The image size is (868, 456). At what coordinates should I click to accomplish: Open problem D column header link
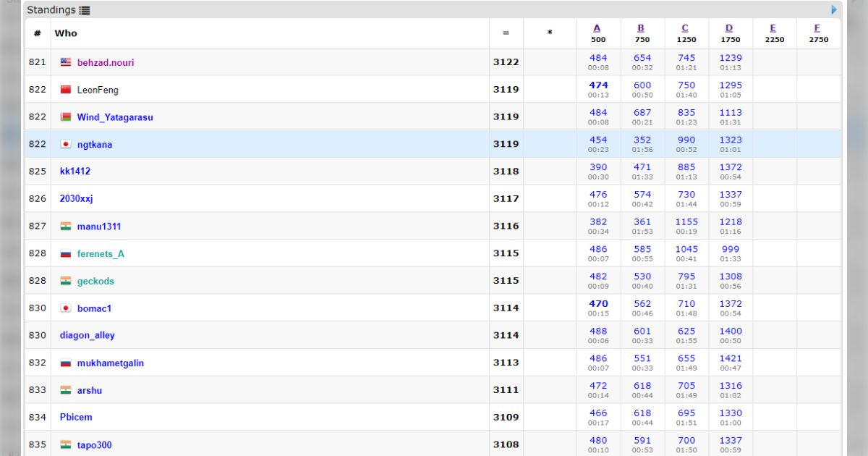point(730,28)
